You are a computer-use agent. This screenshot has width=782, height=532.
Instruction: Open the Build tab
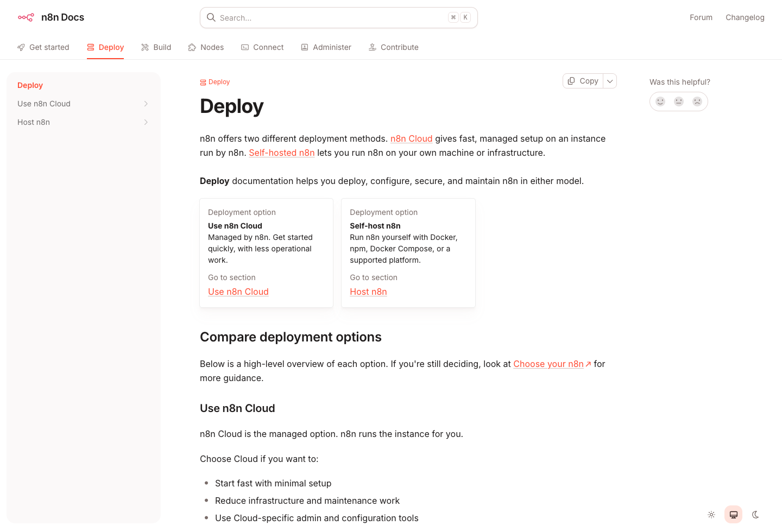coord(156,47)
